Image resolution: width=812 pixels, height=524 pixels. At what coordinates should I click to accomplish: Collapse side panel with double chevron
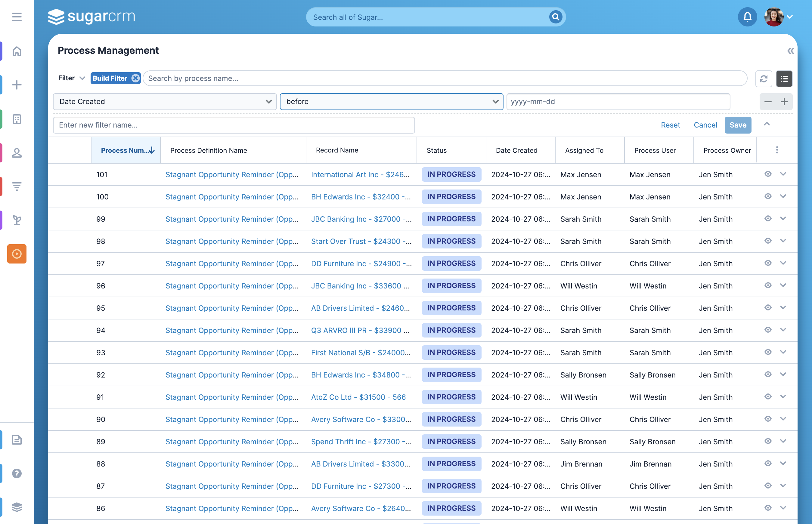pyautogui.click(x=791, y=51)
